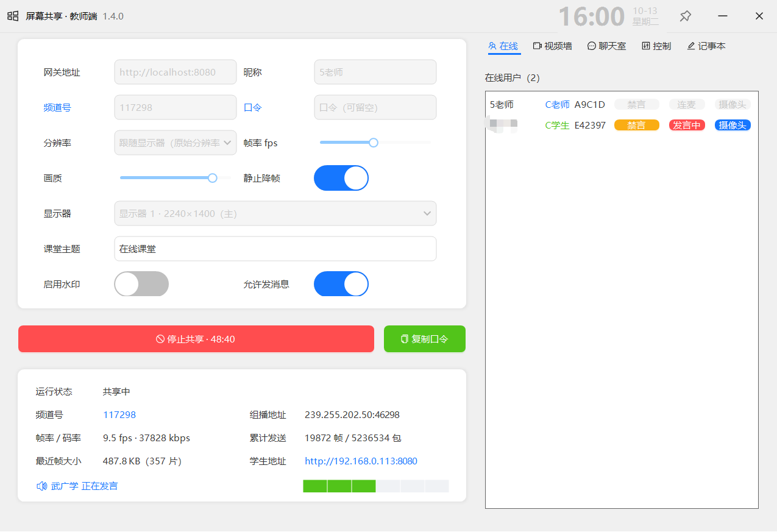Click the user ID E42397
The height and width of the screenshot is (532, 777).
(590, 126)
